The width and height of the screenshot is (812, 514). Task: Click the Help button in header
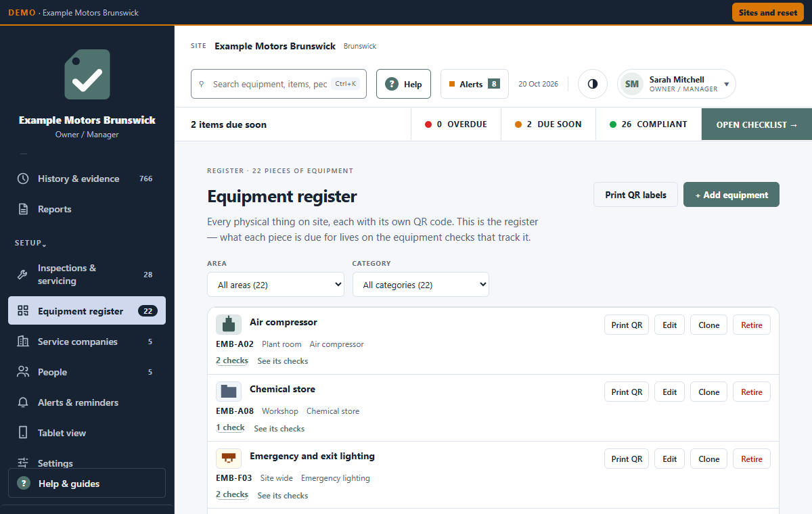(x=403, y=84)
